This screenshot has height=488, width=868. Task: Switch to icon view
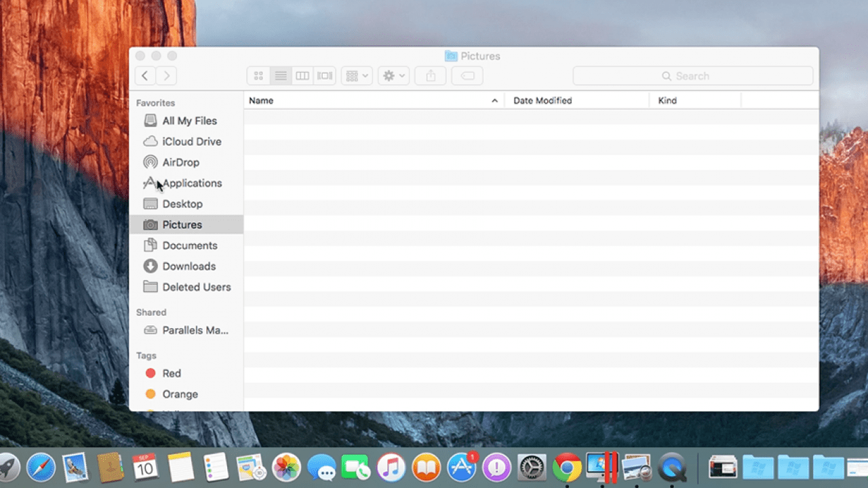point(258,76)
